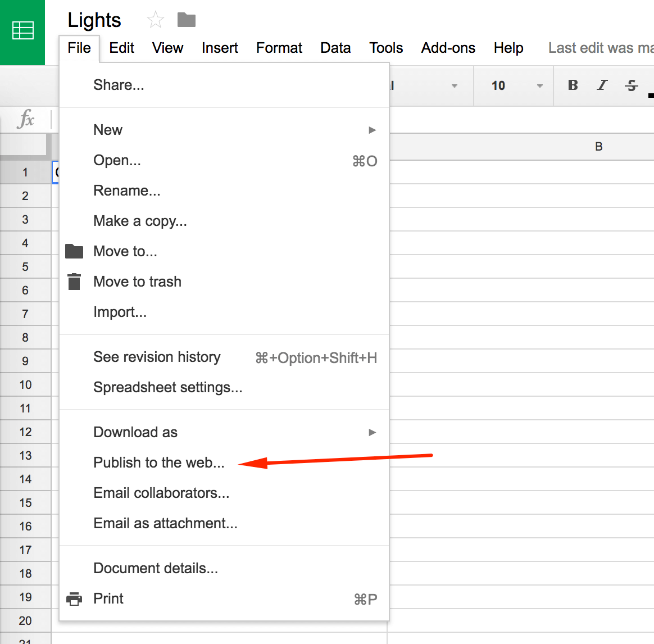The height and width of the screenshot is (644, 654).
Task: Select Import... in the File menu
Action: click(224, 312)
